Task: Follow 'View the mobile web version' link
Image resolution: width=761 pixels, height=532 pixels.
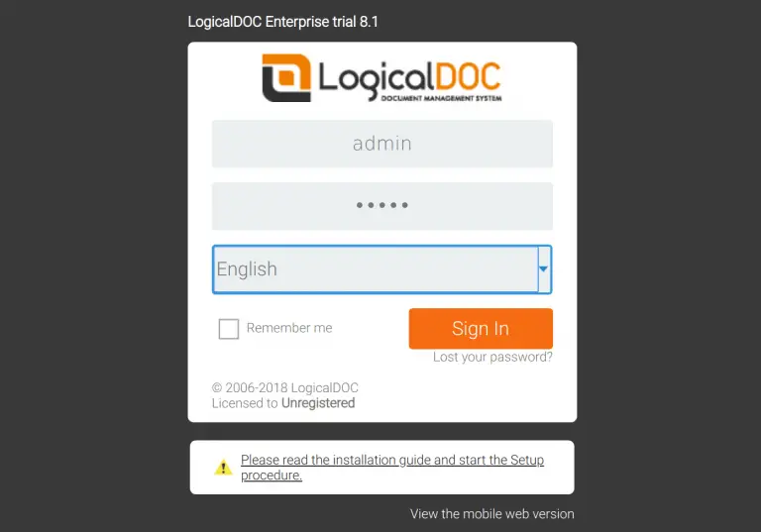Action: coord(492,514)
